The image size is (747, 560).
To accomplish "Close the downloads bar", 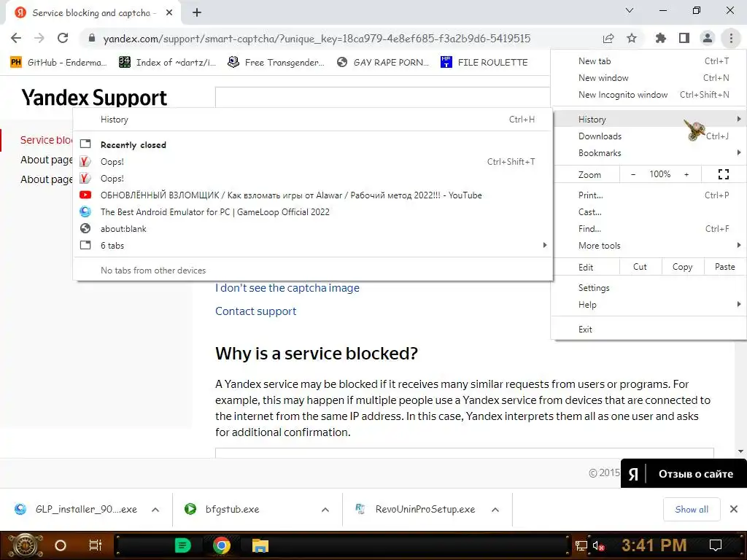I will pyautogui.click(x=734, y=510).
